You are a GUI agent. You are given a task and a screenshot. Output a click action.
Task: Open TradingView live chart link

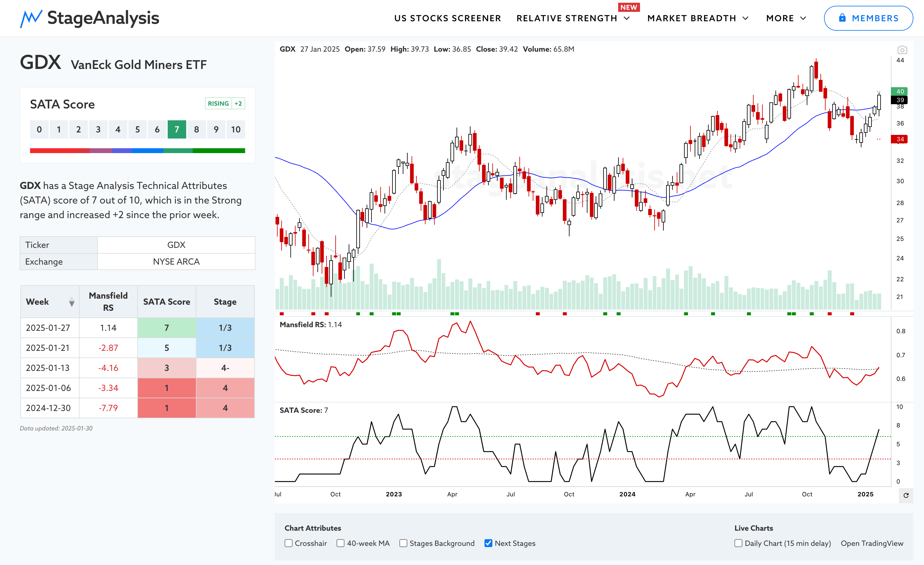point(872,543)
